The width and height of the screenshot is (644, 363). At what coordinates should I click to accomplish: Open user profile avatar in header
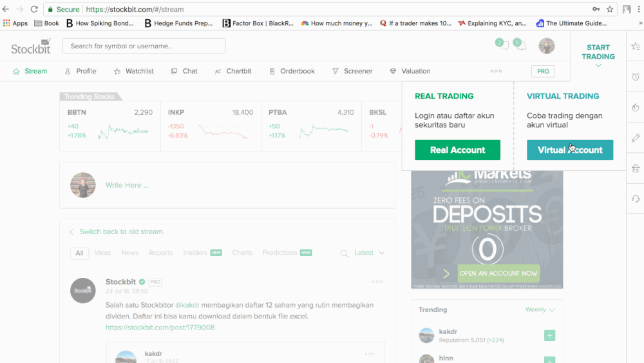pyautogui.click(x=547, y=46)
